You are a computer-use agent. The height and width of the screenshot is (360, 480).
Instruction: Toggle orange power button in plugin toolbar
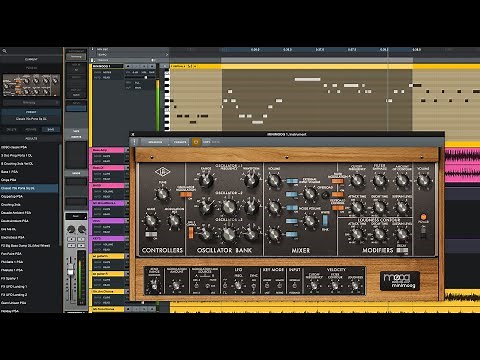(196, 142)
